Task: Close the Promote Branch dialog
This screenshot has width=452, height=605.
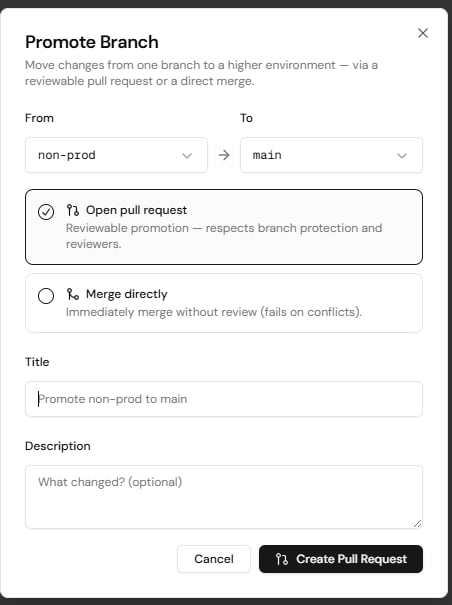Action: tap(423, 33)
